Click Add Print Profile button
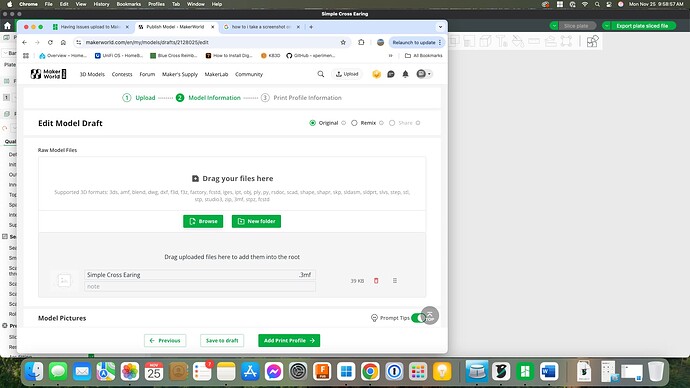690x388 pixels. [x=289, y=340]
